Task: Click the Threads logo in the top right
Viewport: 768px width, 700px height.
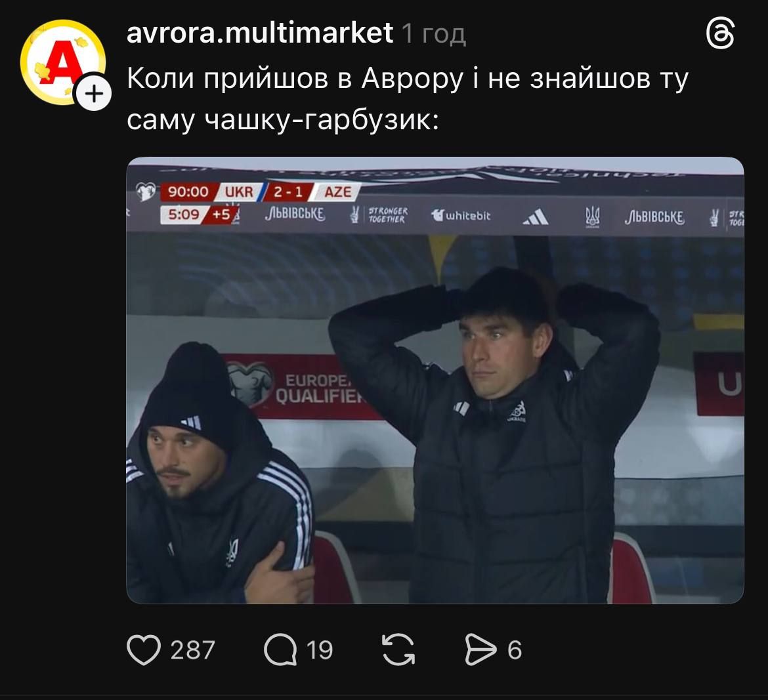Action: (721, 34)
